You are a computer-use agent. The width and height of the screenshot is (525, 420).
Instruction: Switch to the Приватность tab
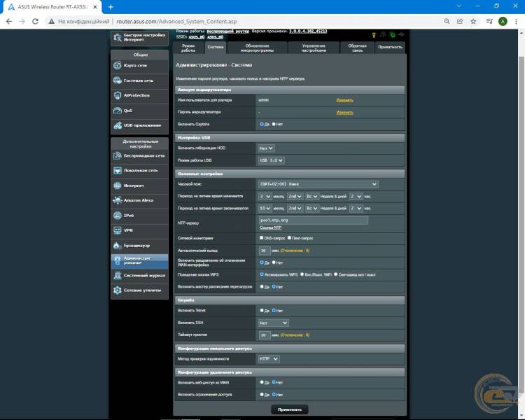coord(390,48)
